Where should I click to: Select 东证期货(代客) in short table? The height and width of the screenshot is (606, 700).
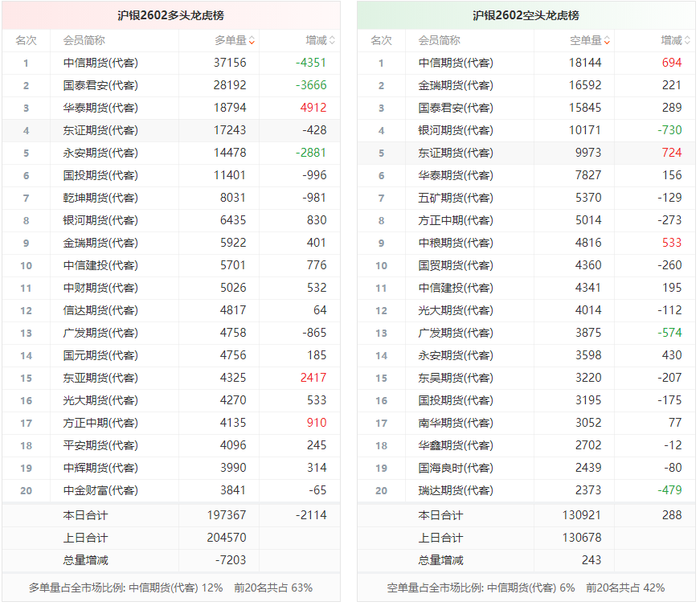pos(456,153)
